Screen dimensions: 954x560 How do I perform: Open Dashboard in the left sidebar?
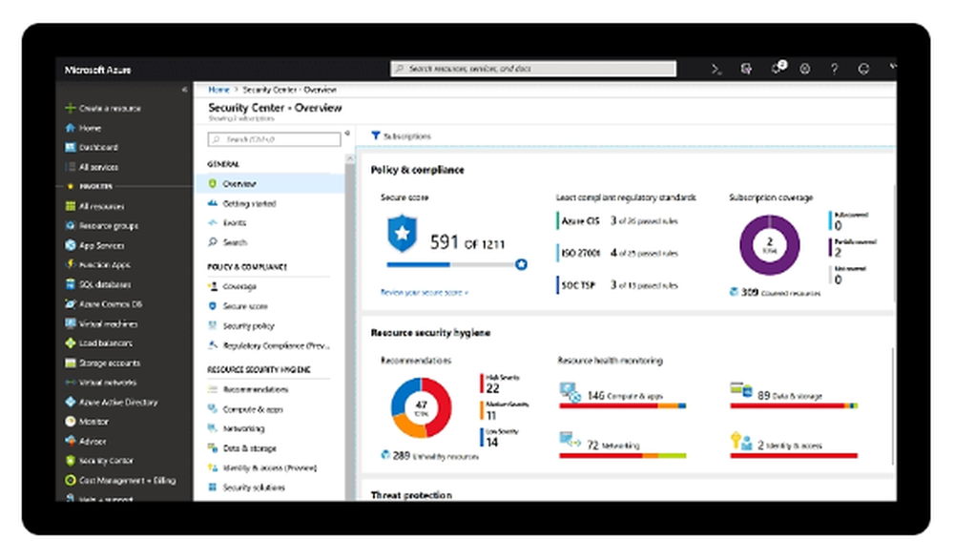[x=92, y=147]
